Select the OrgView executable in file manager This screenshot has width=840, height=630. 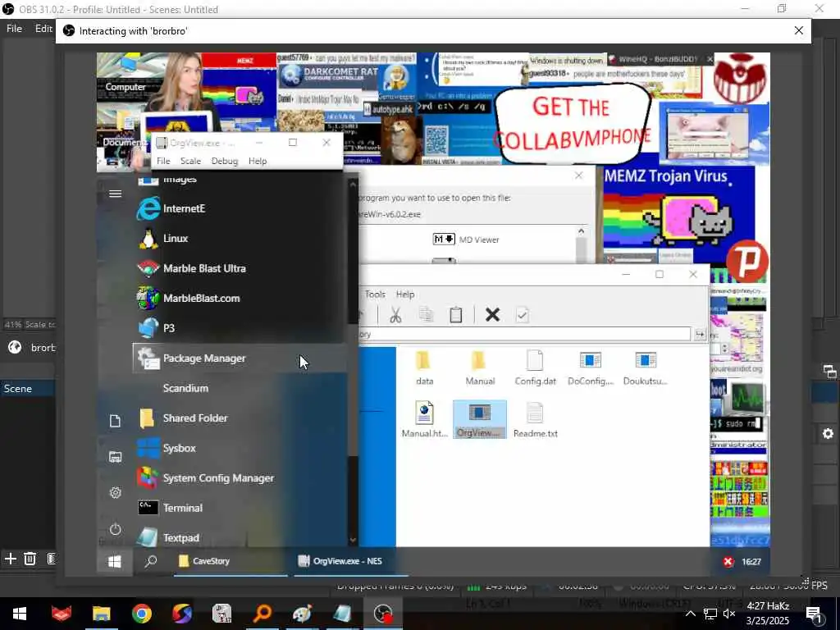pyautogui.click(x=479, y=419)
